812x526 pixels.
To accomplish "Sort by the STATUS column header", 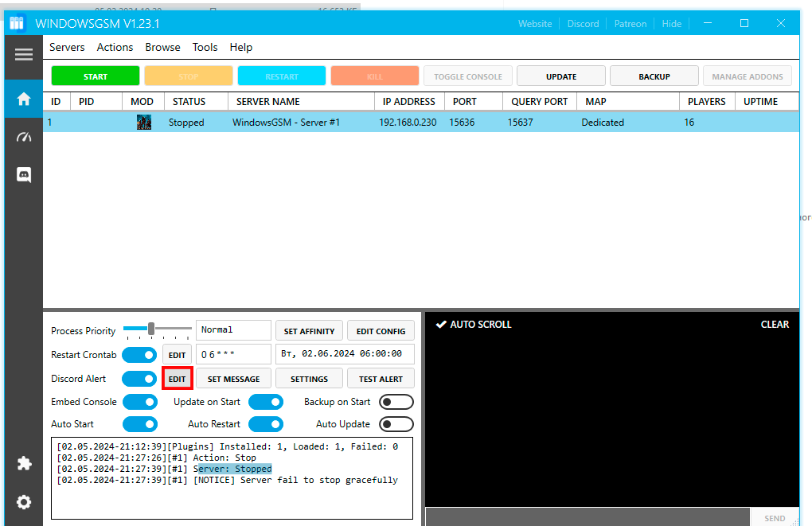I will [x=197, y=102].
